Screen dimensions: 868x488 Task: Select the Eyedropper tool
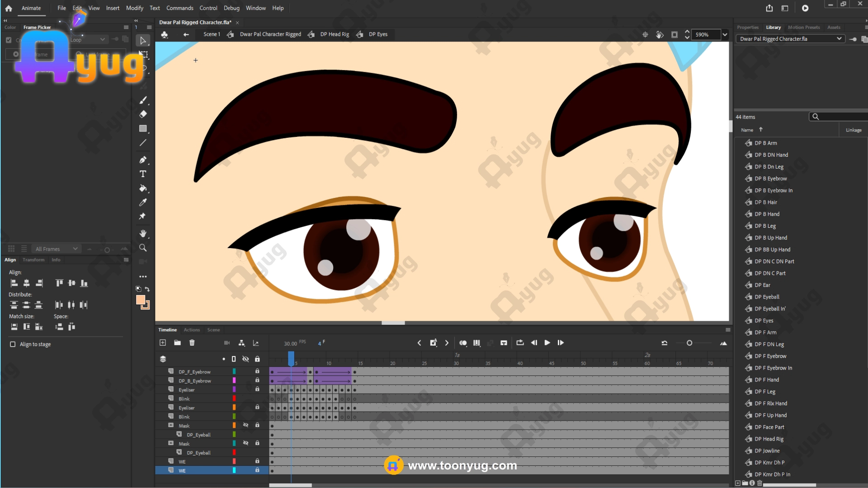(143, 202)
